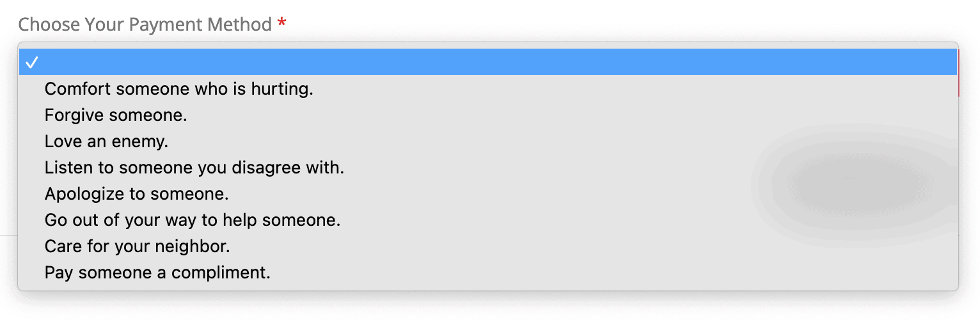This screenshot has height=320, width=980.
Task: Select 'Apologize to someone.' payment method
Action: click(136, 194)
